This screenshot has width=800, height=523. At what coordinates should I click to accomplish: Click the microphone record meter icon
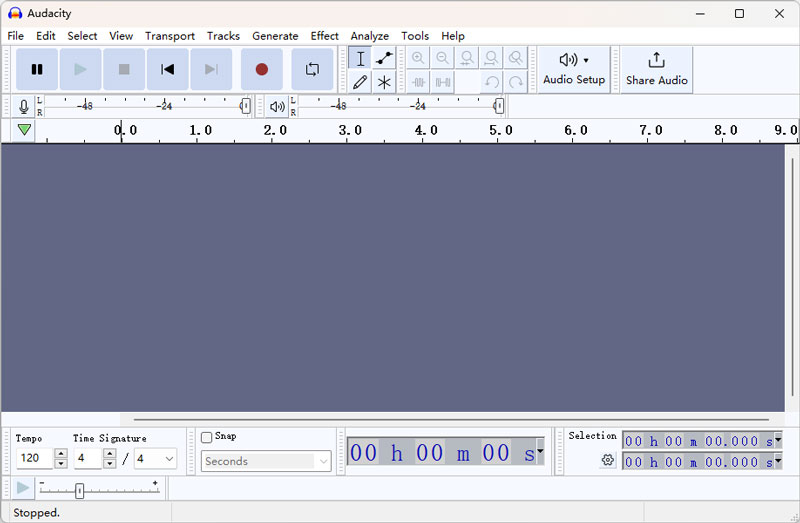pyautogui.click(x=23, y=106)
